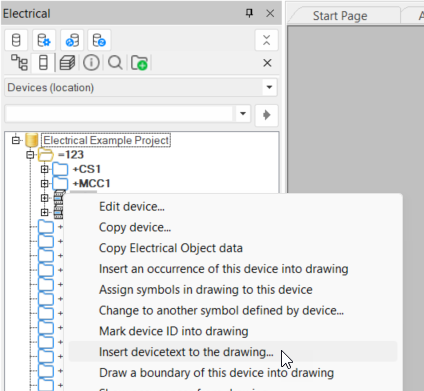Click the yellow project database icon
This screenshot has height=391, width=424.
(x=32, y=140)
